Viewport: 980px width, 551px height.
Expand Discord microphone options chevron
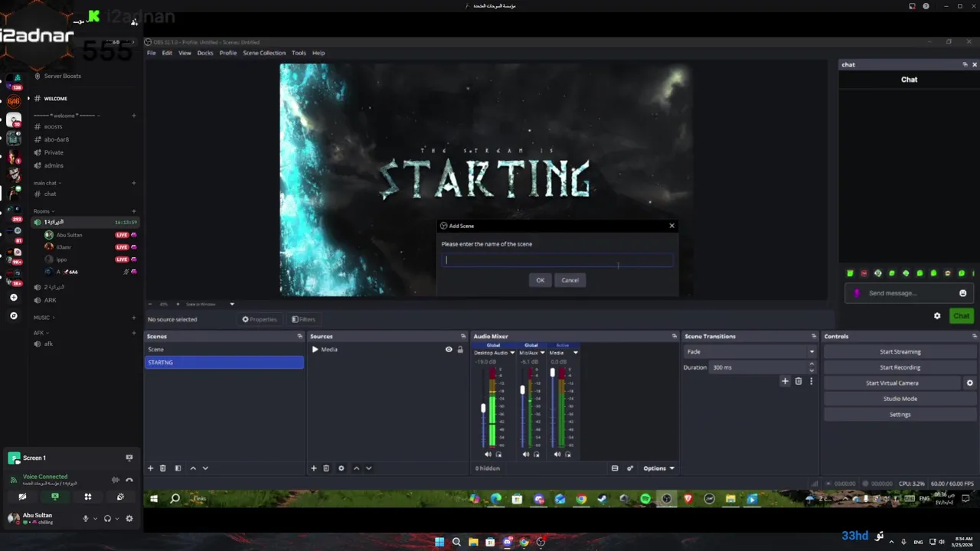point(96,519)
